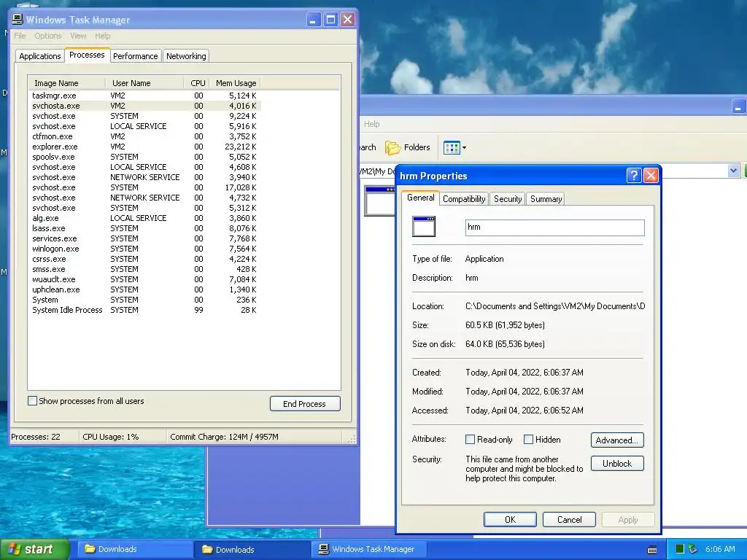This screenshot has width=747, height=560.
Task: Click the Views icon in Explorer toolbar
Action: [x=451, y=147]
